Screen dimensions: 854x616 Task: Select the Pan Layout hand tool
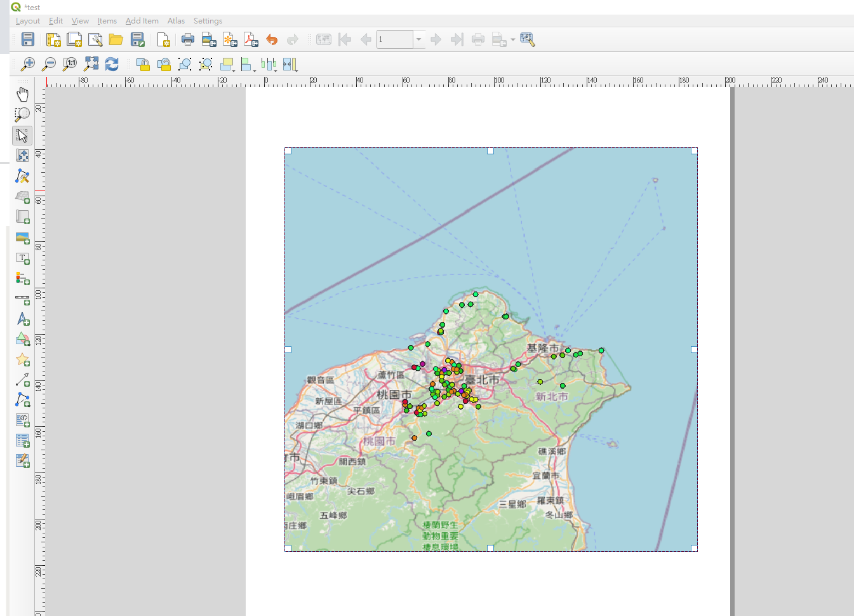click(22, 95)
